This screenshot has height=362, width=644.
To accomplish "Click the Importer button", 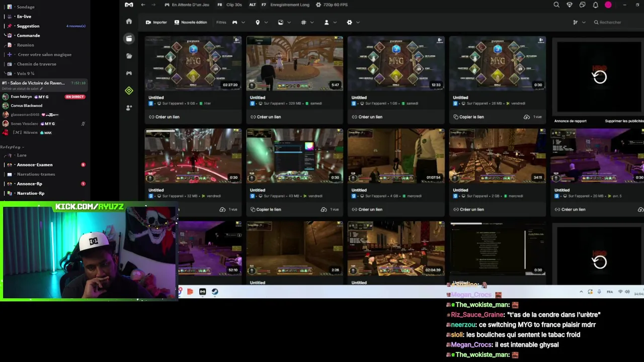I will [156, 22].
